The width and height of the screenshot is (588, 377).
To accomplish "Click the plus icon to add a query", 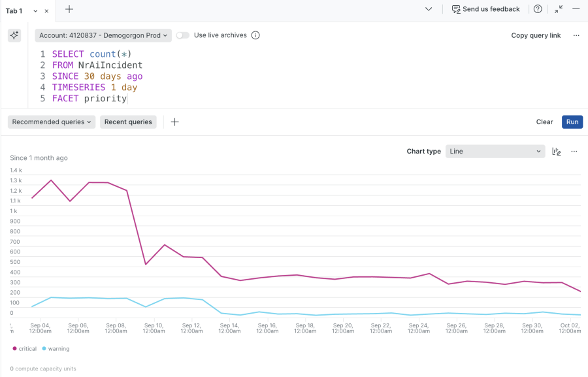I will tap(174, 122).
